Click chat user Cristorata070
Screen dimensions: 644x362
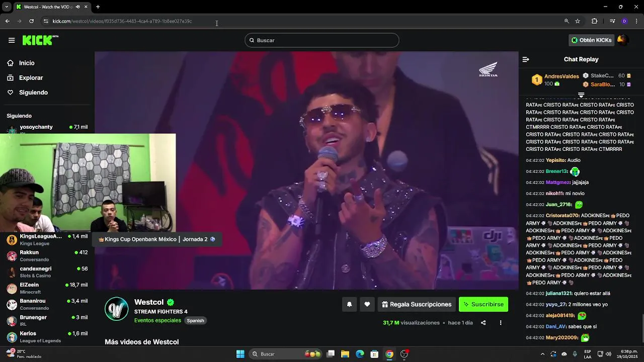[x=562, y=216]
